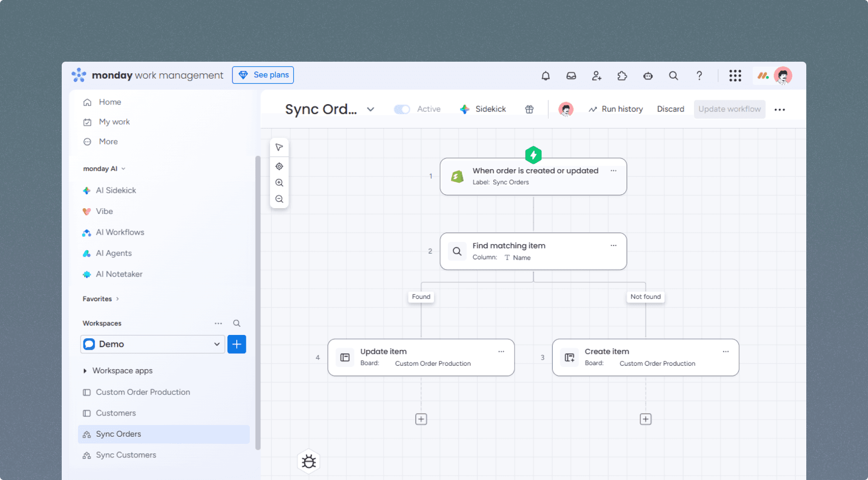Add a step under Update item
Screen dimensions: 868x480
pyautogui.click(x=421, y=419)
